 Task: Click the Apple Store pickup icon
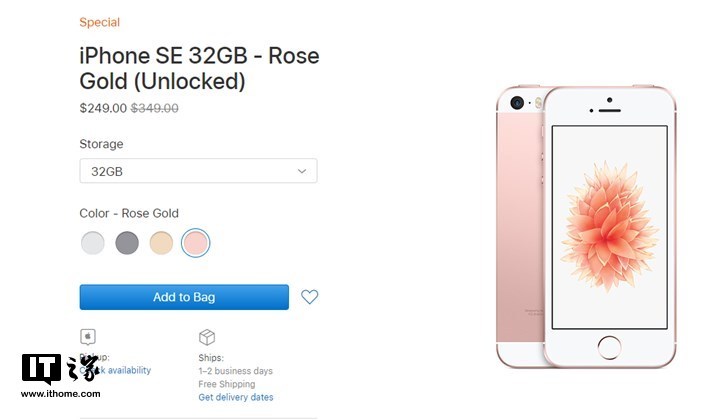(x=88, y=337)
